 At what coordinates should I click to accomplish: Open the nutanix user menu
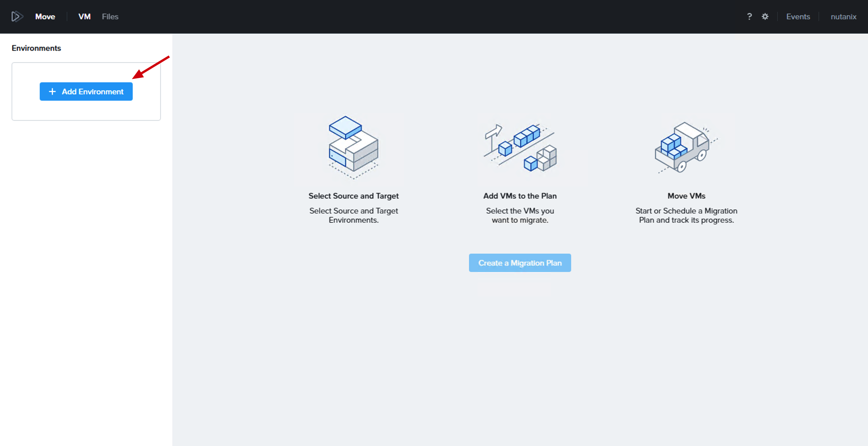click(843, 17)
